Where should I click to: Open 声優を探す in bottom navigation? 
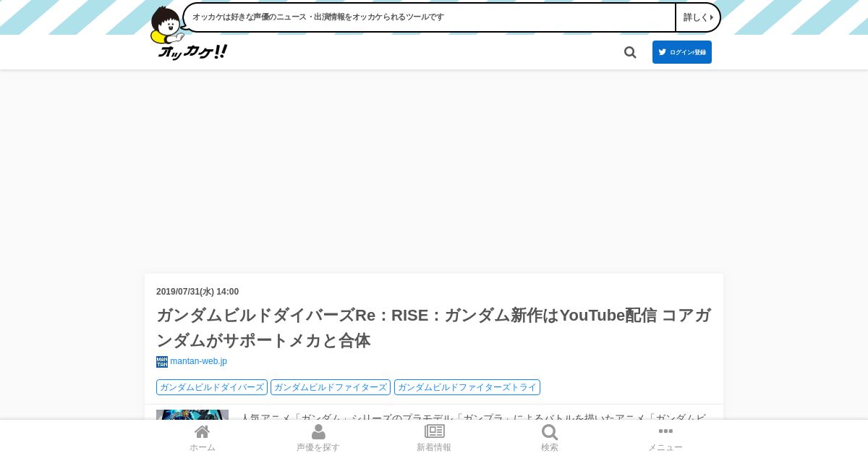[x=318, y=438]
